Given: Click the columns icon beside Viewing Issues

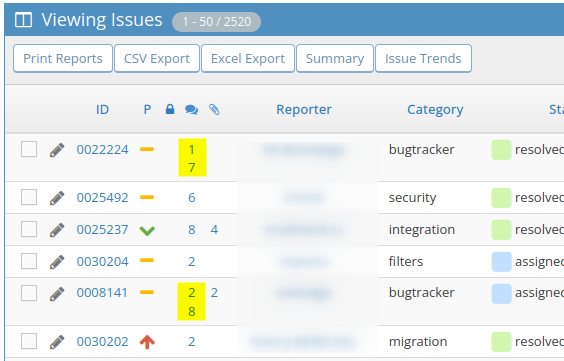Looking at the screenshot, I should pyautogui.click(x=23, y=20).
